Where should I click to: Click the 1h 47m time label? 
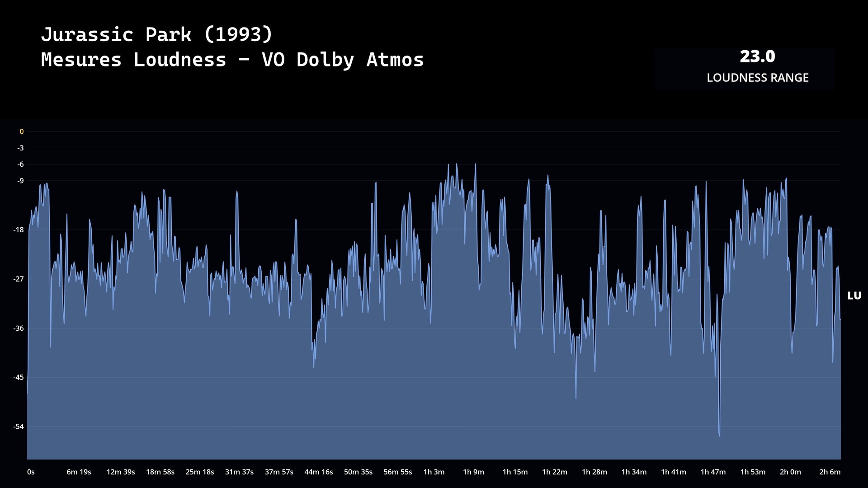pos(713,472)
